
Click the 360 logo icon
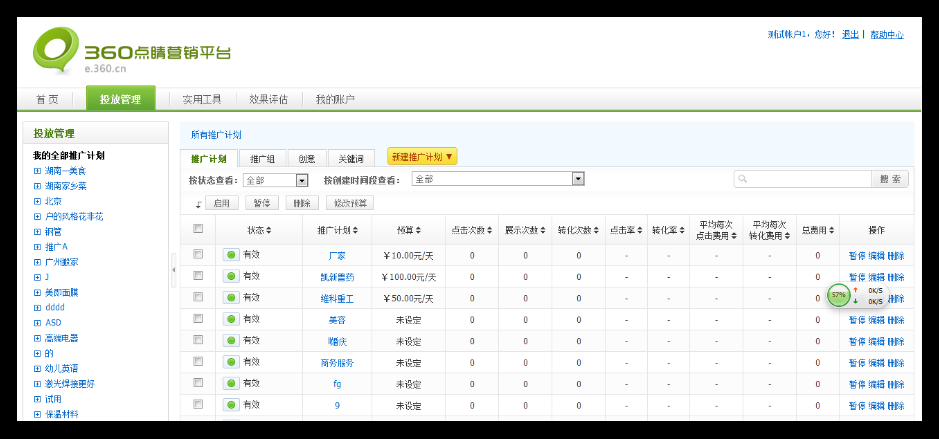(55, 51)
